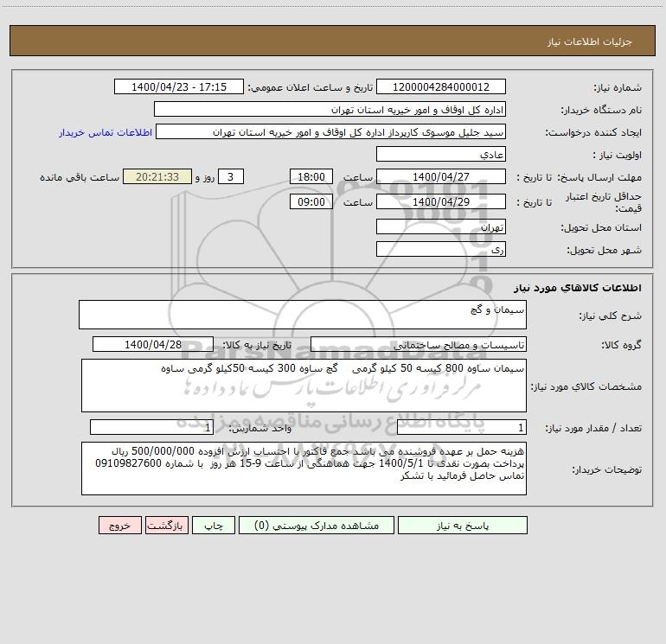The image size is (666, 644).
Task: Click goods need date 1400/04/28
Action: coord(153,344)
